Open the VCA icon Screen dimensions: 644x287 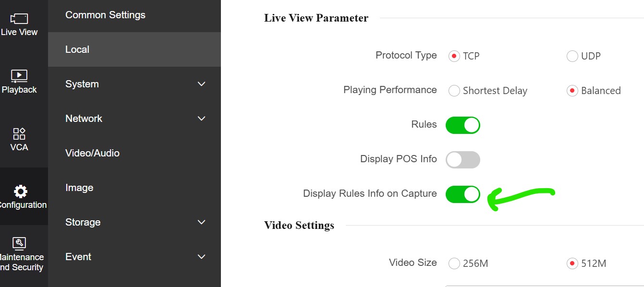(19, 133)
